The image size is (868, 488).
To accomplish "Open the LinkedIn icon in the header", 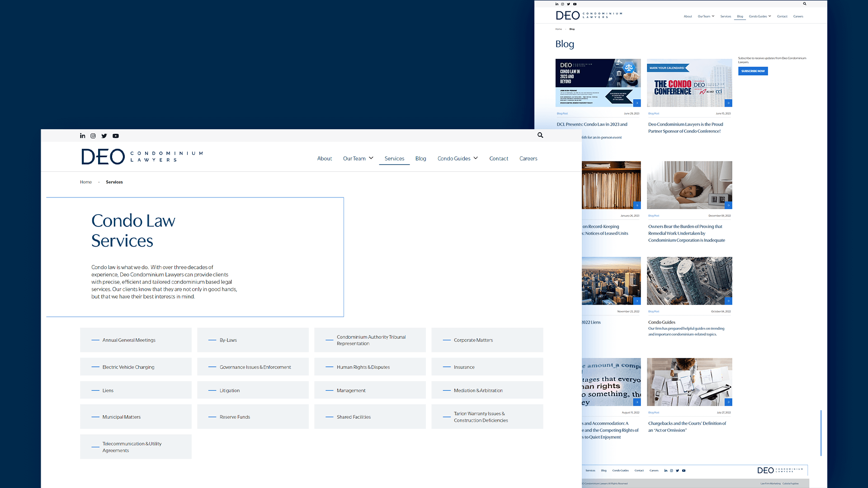I will (x=82, y=136).
